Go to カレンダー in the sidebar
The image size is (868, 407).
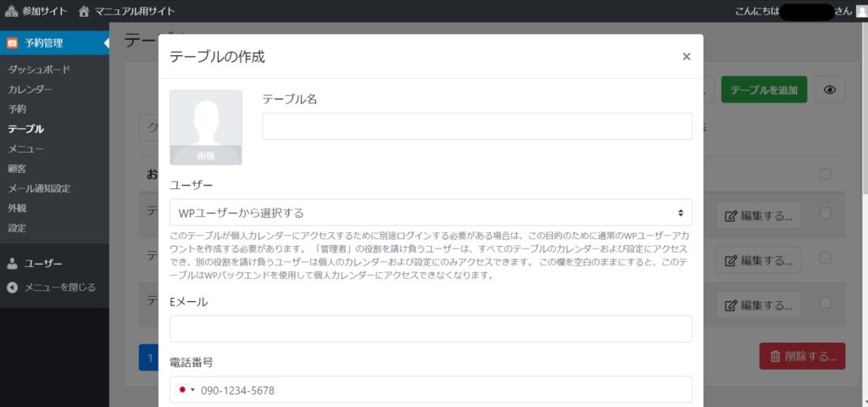pyautogui.click(x=31, y=89)
